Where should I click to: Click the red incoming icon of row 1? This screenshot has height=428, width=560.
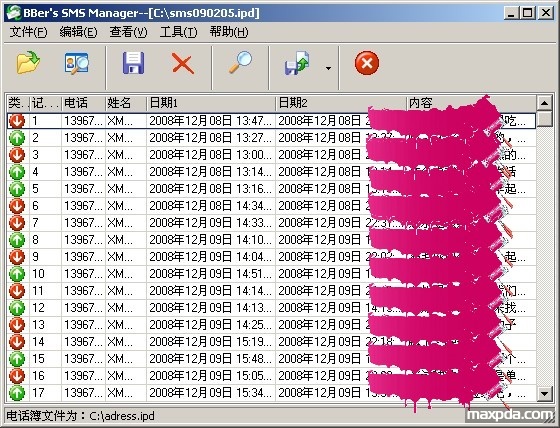(16, 121)
